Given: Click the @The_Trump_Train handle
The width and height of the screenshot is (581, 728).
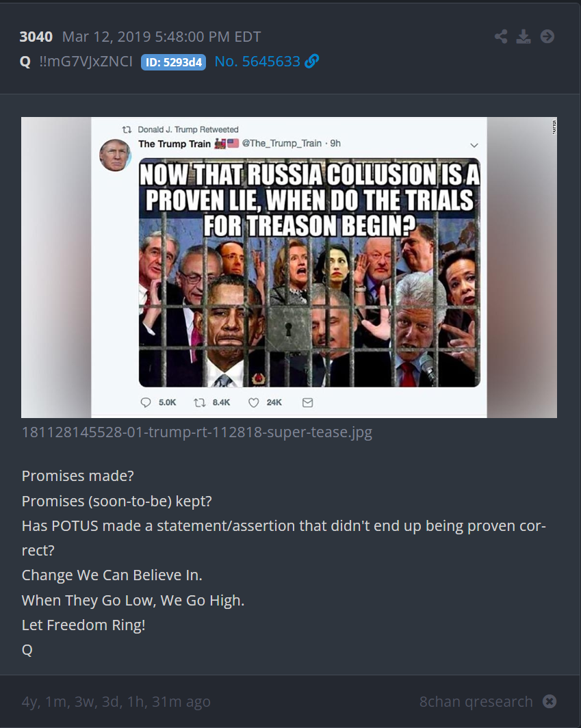Looking at the screenshot, I should point(281,144).
